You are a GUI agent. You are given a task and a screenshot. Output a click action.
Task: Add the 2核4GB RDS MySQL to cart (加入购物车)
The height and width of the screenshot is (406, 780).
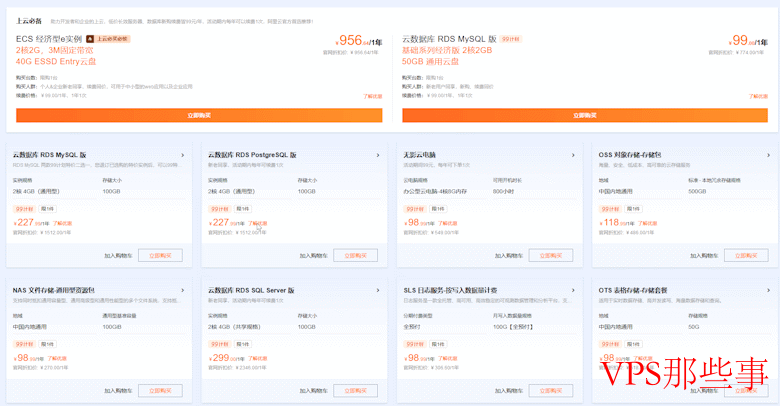[x=118, y=256]
